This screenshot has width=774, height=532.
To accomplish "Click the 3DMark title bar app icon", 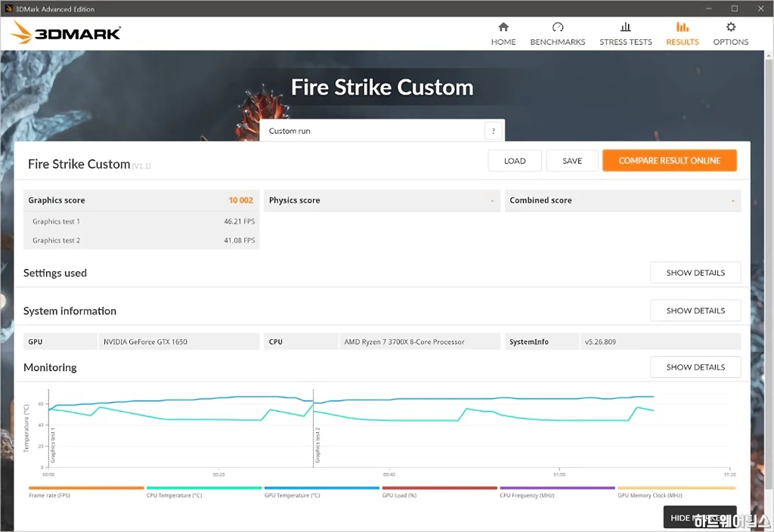I will coord(8,8).
